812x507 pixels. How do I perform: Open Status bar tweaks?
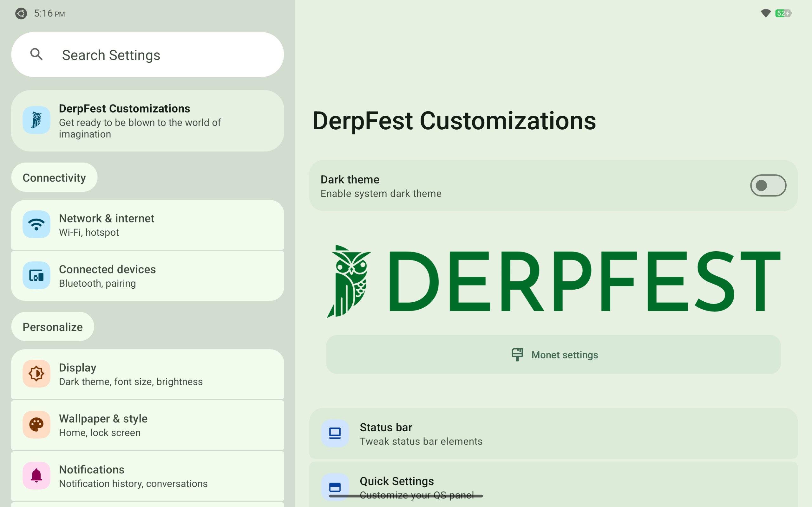553,434
